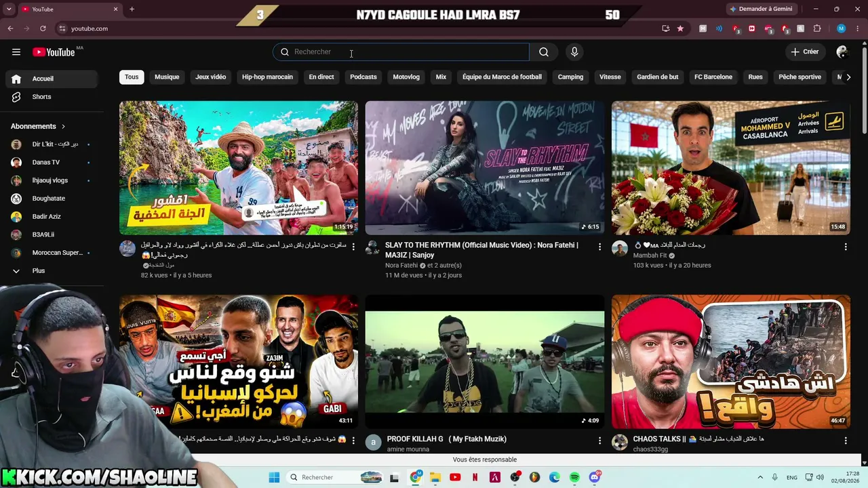Open options for the Mambah Fit video
The width and height of the screenshot is (868, 488).
(x=846, y=247)
